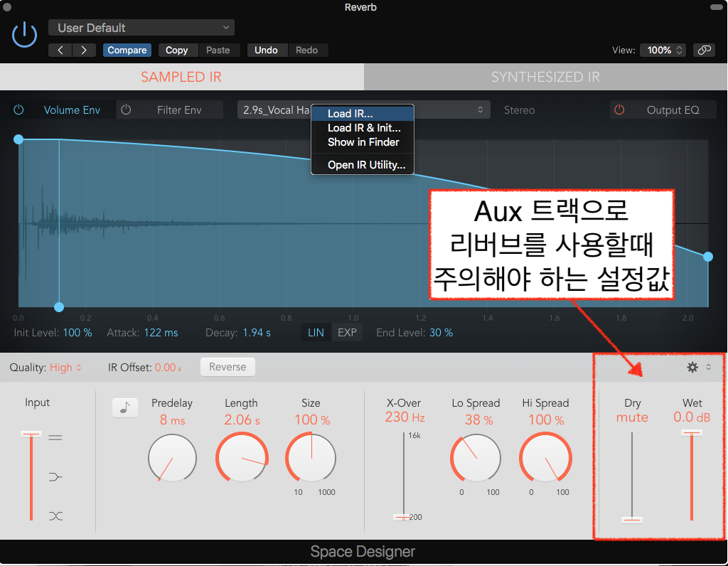This screenshot has width=728, height=566.
Task: Click the Lo Spread knob
Action: (x=476, y=459)
